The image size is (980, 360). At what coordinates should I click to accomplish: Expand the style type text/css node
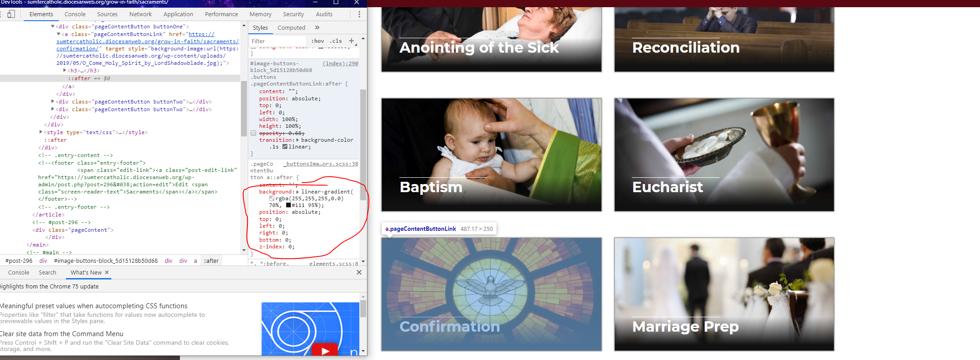pos(41,132)
